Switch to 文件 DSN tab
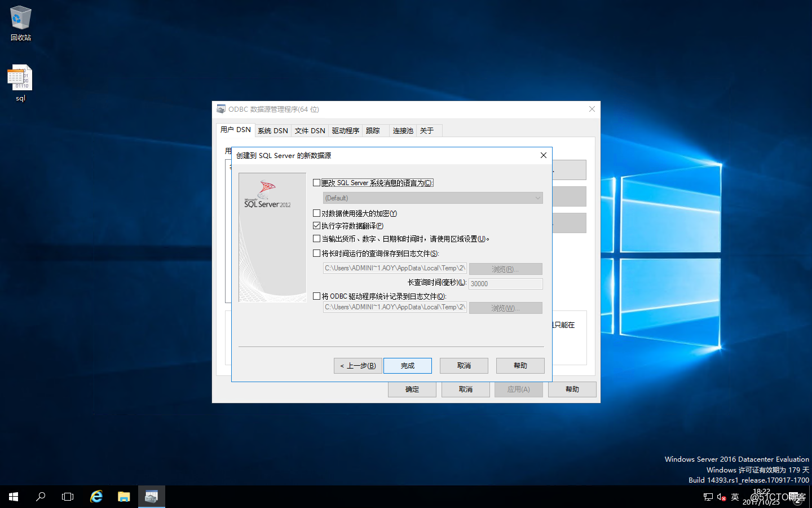The width and height of the screenshot is (812, 508). (310, 130)
